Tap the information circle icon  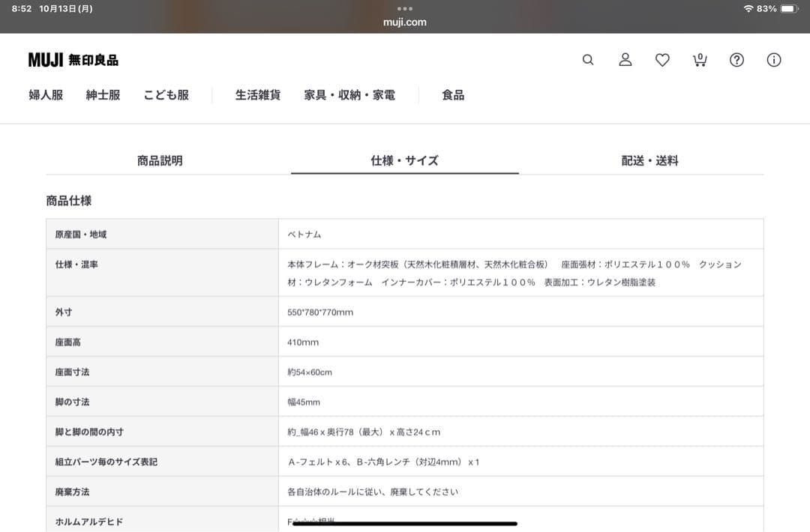point(774,60)
